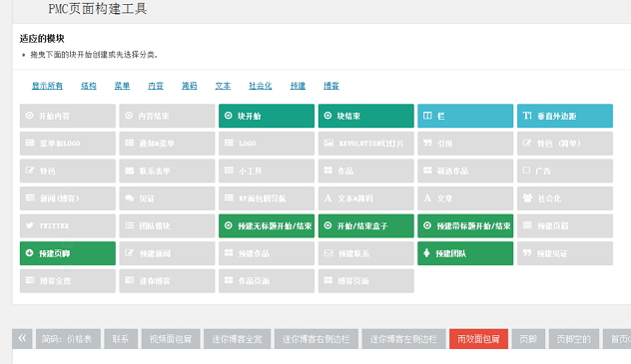Select the red 雨效面包屑 tab
Screen dimensions: 631x364
coord(478,339)
